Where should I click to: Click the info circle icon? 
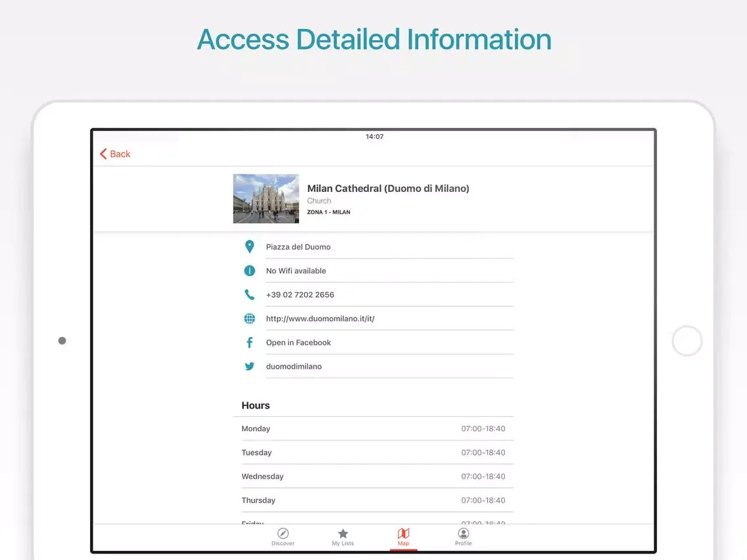click(249, 271)
